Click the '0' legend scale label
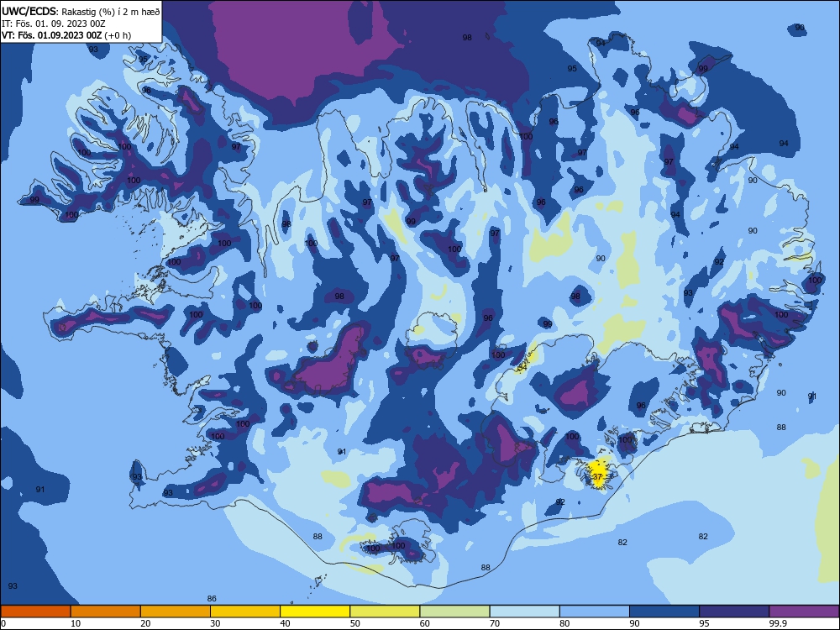This screenshot has height=630, width=840. tap(4, 623)
